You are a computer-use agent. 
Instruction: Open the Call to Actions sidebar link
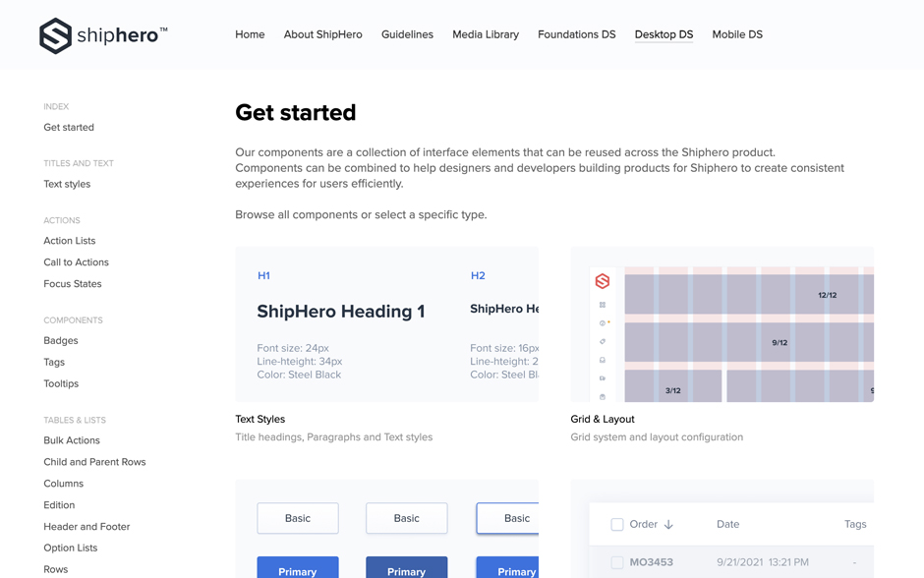tap(76, 262)
